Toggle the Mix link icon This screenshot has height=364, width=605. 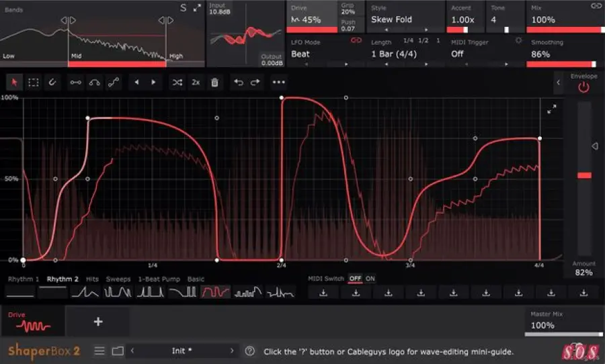pyautogui.click(x=596, y=6)
